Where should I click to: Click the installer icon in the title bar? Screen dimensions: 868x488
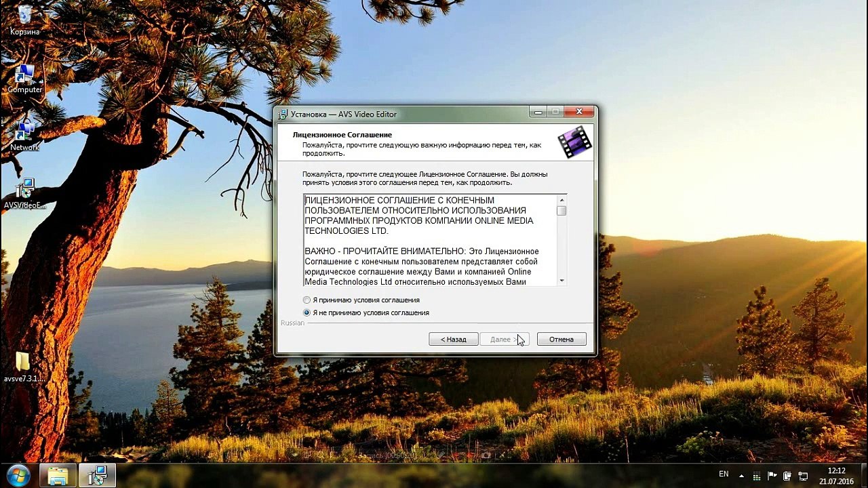pos(283,114)
